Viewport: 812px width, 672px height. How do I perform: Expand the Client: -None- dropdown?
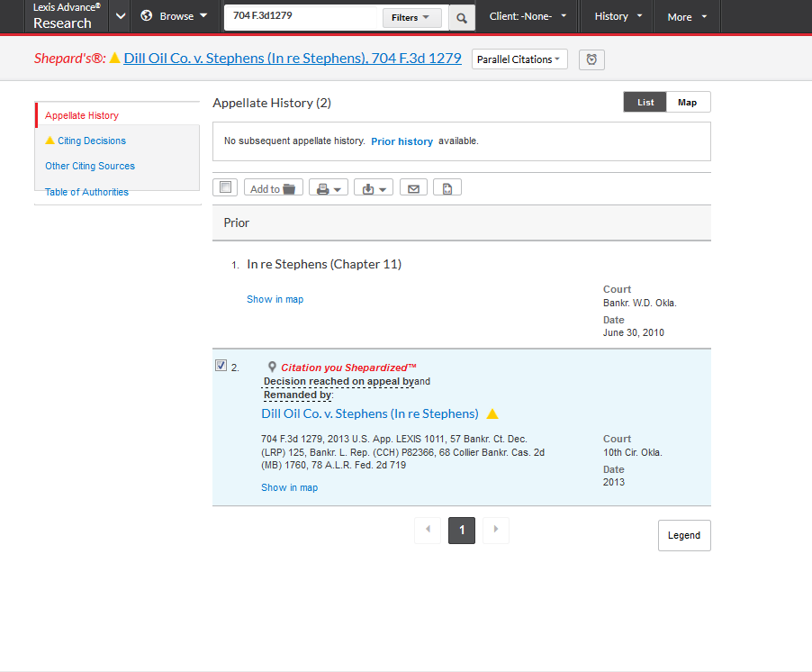pos(528,16)
